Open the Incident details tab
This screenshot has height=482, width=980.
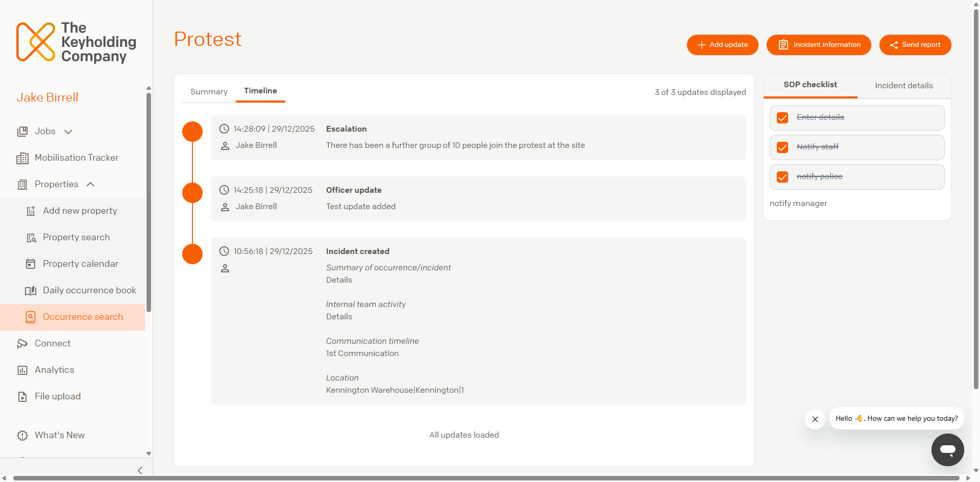click(x=904, y=86)
